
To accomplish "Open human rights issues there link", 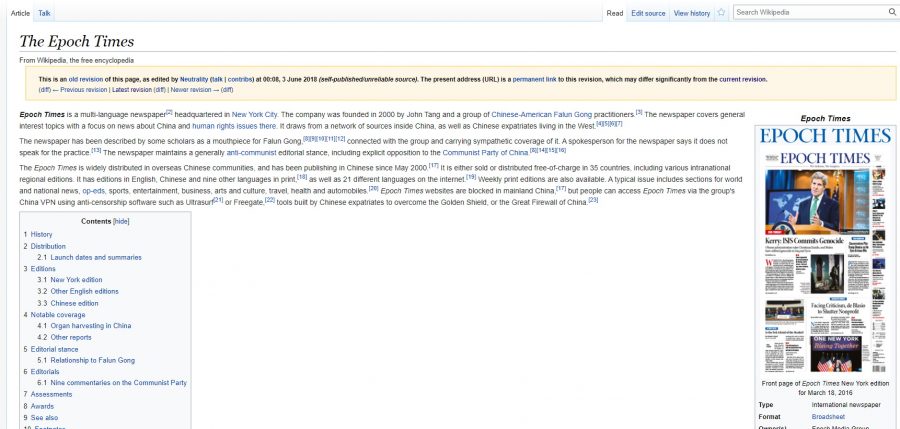I will 234,126.
